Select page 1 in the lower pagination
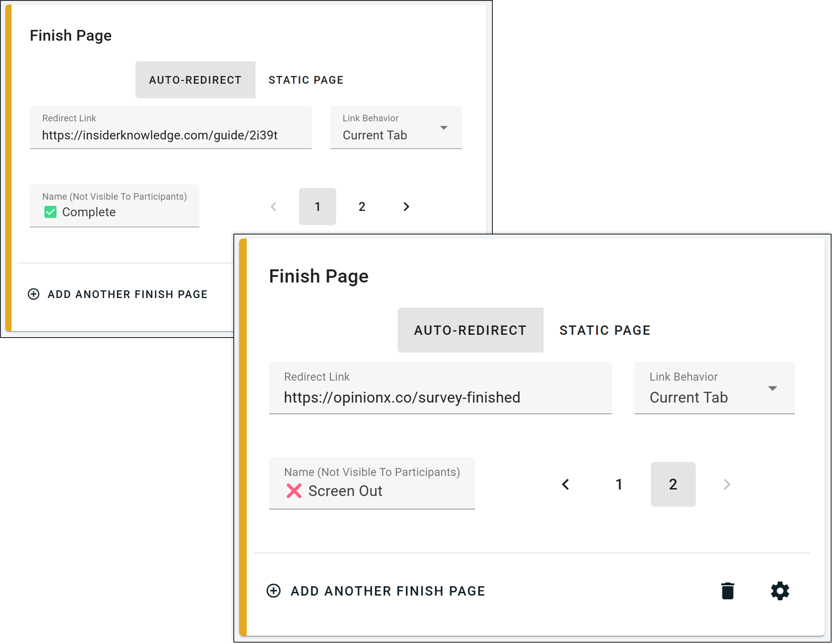Viewport: 833px width, 644px height. click(x=618, y=484)
